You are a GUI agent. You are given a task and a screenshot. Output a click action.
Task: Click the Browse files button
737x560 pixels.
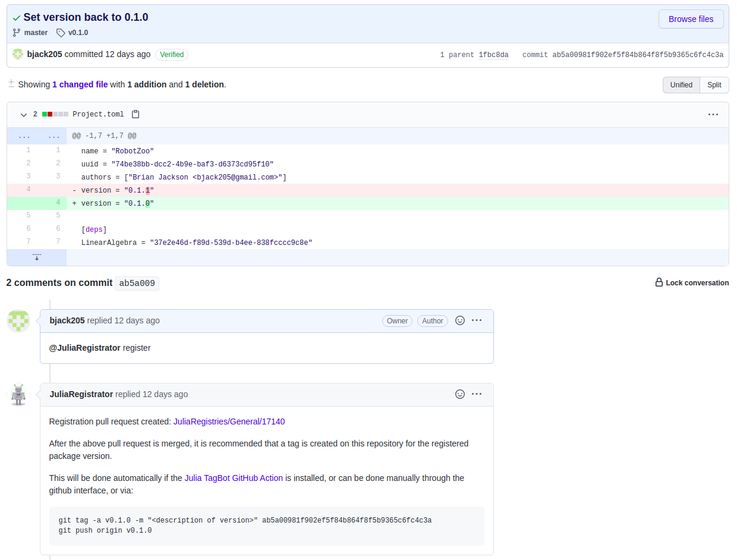point(691,18)
